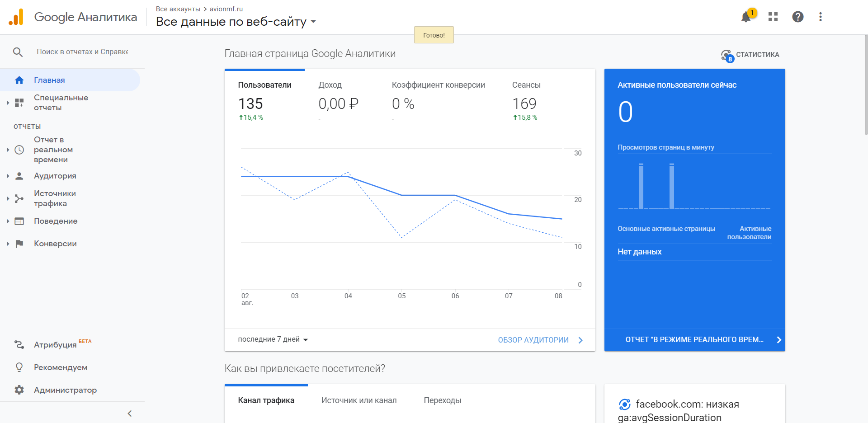Click the Рекомендуем lightbulb icon
Image resolution: width=868 pixels, height=423 pixels.
pyautogui.click(x=19, y=367)
